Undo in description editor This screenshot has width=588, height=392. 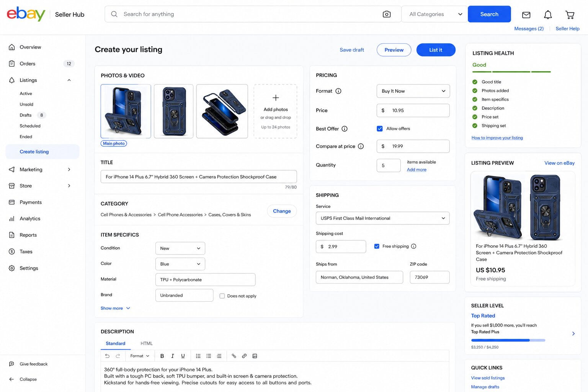click(x=107, y=356)
